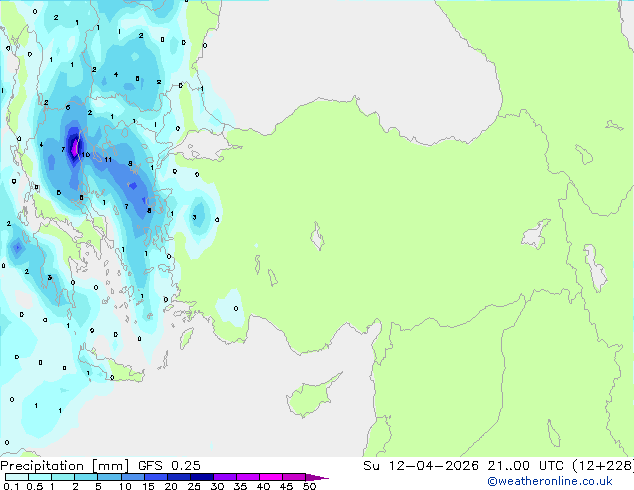Select the 0.5–1 mm legend swatch
This screenshot has height=490, width=634.
point(40,477)
